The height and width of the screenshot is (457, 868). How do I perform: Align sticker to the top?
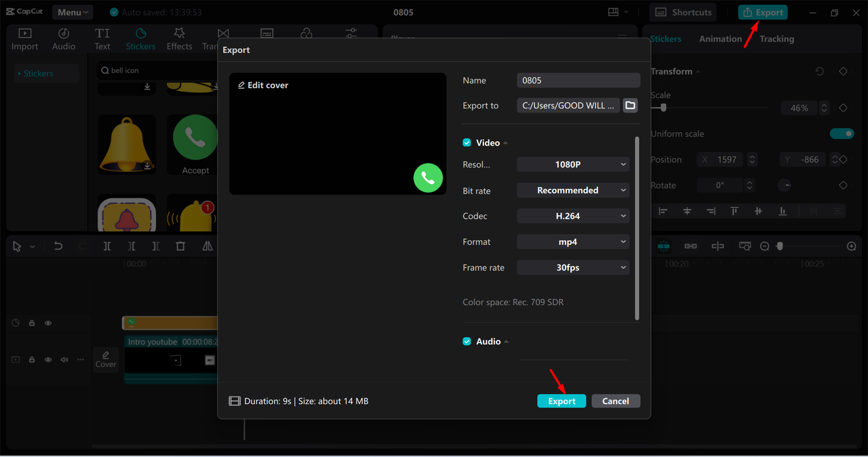(734, 212)
